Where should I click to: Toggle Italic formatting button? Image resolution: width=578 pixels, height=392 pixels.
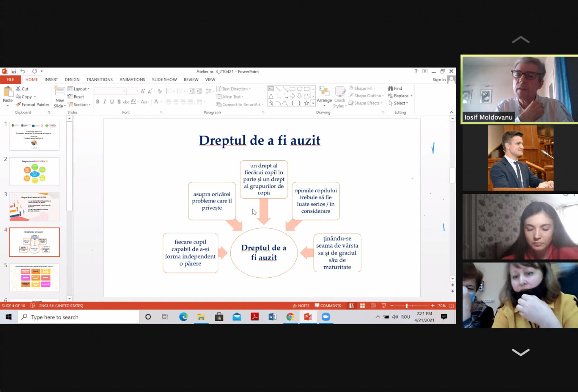point(104,102)
